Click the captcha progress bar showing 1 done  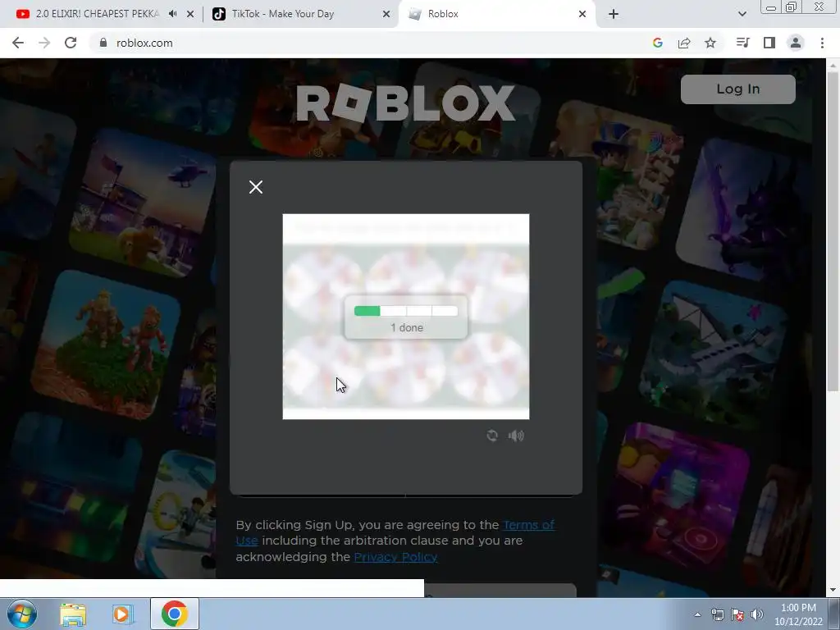[x=405, y=311]
